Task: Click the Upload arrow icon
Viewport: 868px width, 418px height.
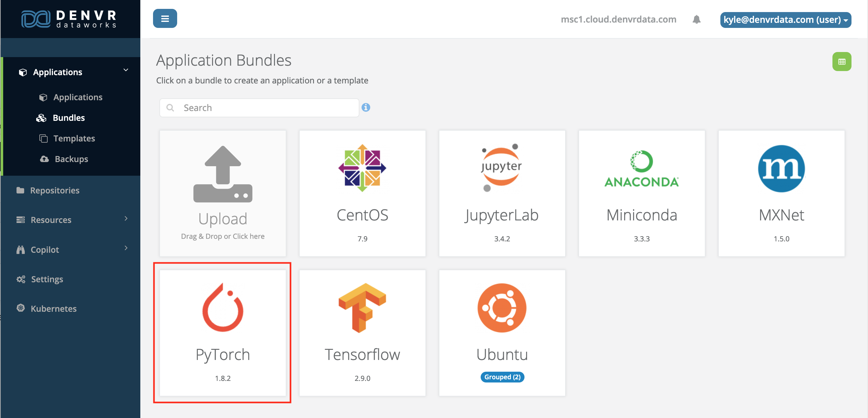Action: 223,174
